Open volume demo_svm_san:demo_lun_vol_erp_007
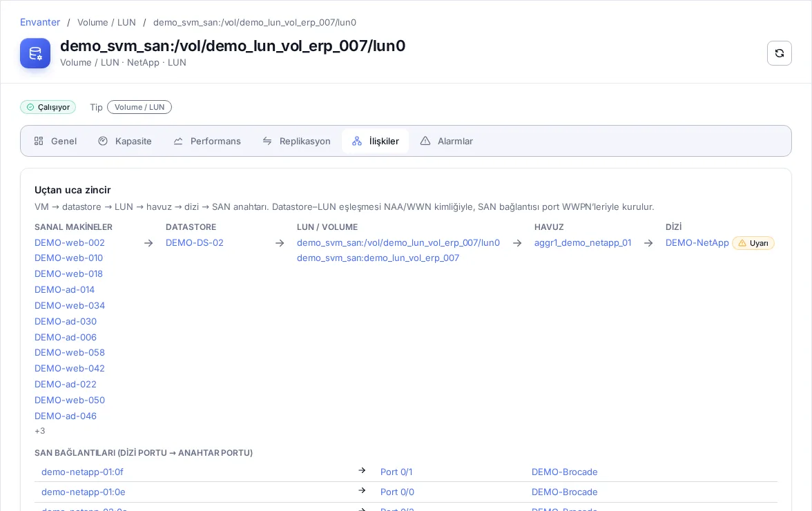The image size is (812, 511). pos(378,258)
